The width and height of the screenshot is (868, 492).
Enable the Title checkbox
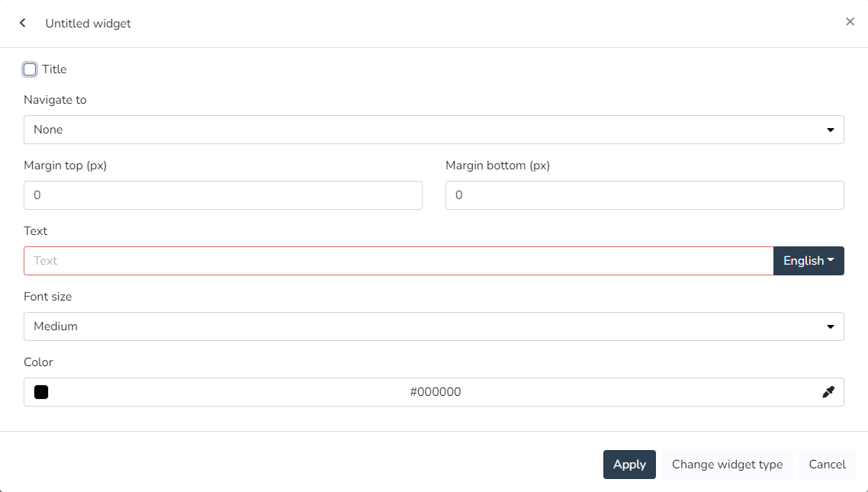(x=30, y=69)
